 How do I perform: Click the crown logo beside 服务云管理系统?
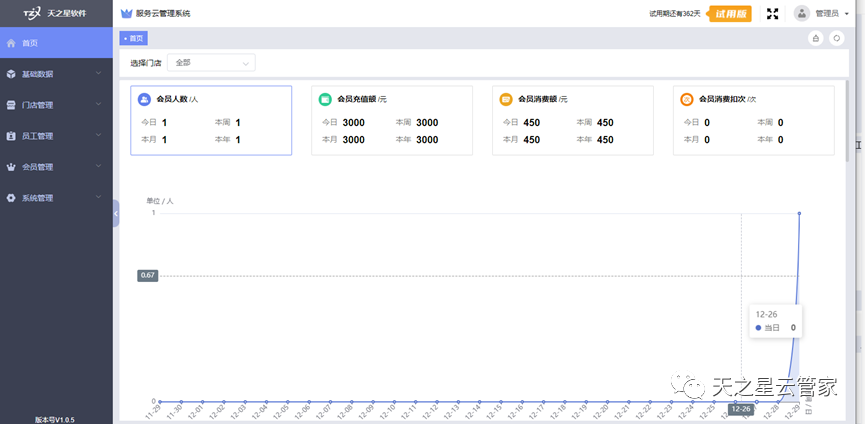pyautogui.click(x=126, y=14)
